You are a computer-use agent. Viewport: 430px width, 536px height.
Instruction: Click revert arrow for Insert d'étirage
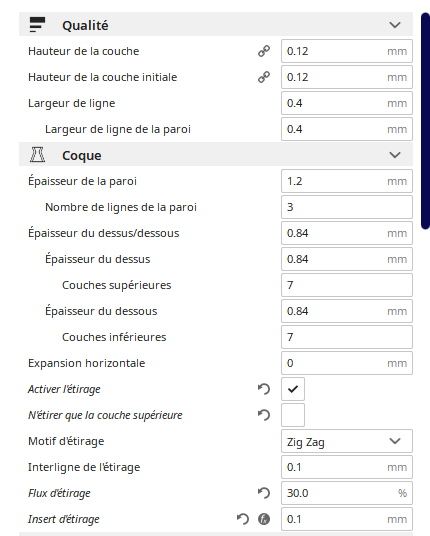pos(242,519)
